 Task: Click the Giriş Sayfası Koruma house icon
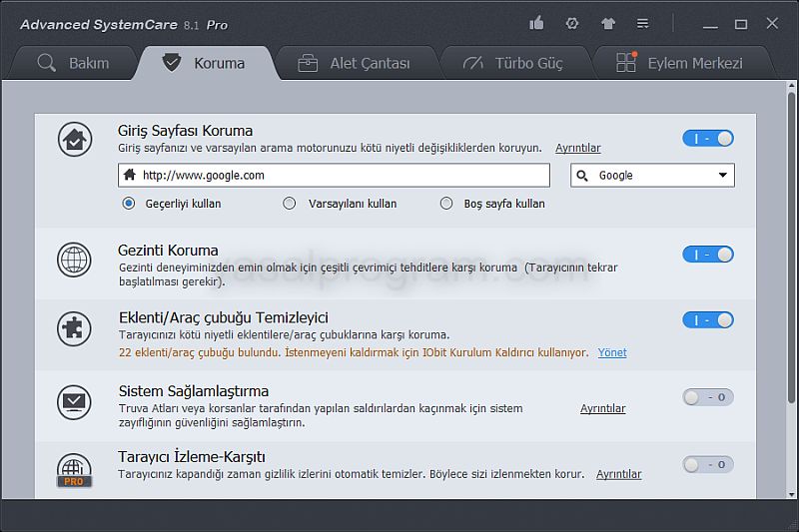coord(74,140)
